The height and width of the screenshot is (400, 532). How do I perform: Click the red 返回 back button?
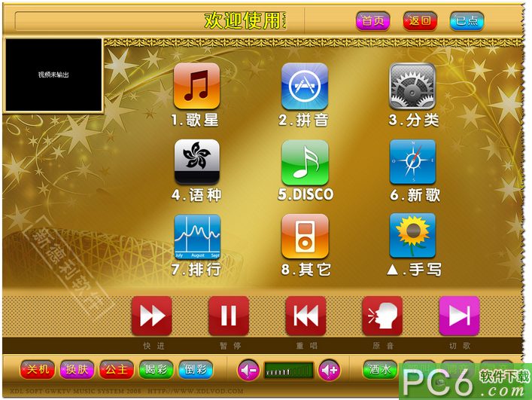(420, 21)
